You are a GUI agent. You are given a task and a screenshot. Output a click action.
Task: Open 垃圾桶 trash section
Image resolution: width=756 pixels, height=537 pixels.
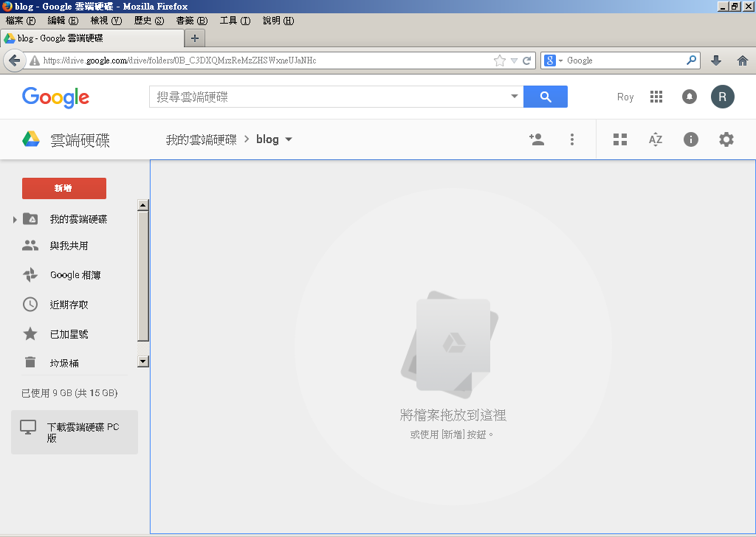tap(64, 363)
